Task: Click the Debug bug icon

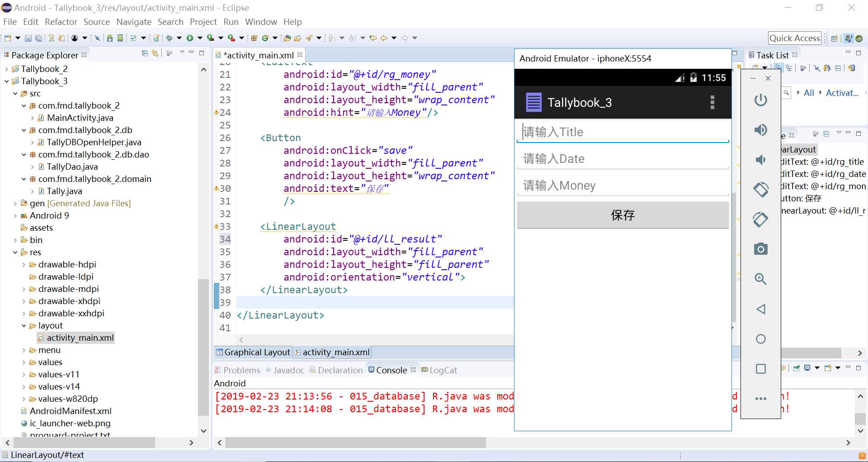Action: click(x=169, y=38)
